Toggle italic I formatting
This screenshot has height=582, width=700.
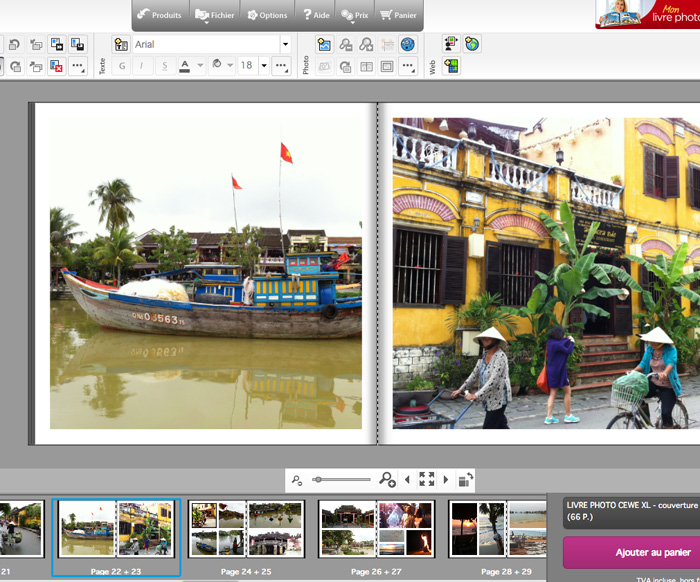tap(142, 66)
